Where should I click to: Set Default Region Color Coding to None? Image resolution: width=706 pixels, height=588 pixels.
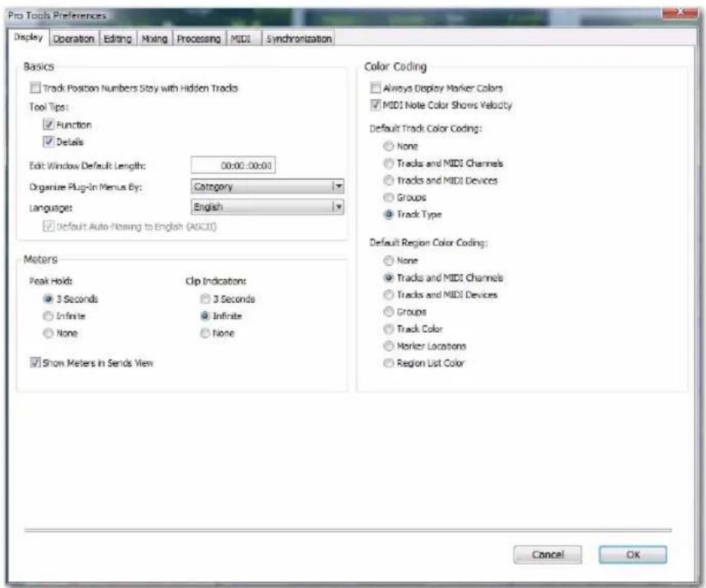click(x=389, y=260)
